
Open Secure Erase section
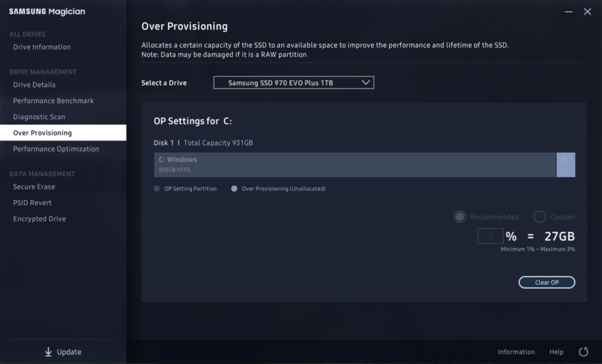34,186
